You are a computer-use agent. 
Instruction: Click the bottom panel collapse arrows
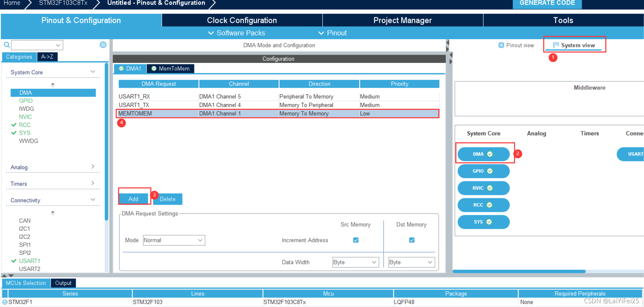click(x=8, y=275)
